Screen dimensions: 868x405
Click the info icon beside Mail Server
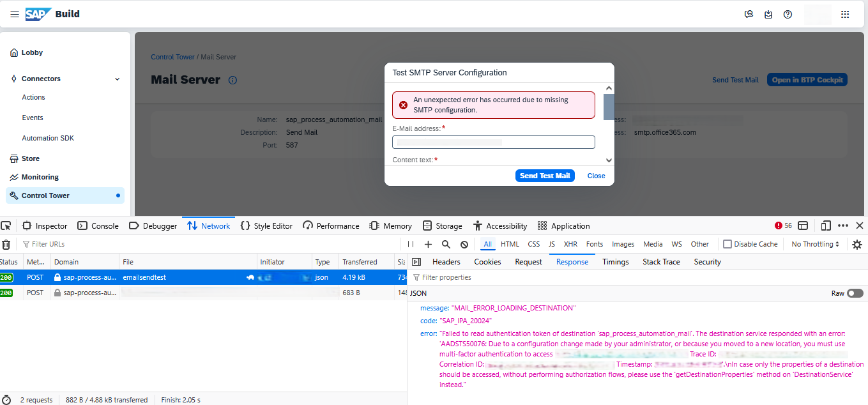pos(232,80)
